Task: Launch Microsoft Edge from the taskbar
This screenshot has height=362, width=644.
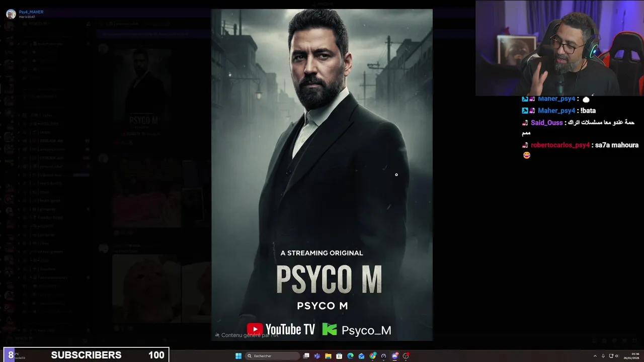Action: pyautogui.click(x=350, y=356)
